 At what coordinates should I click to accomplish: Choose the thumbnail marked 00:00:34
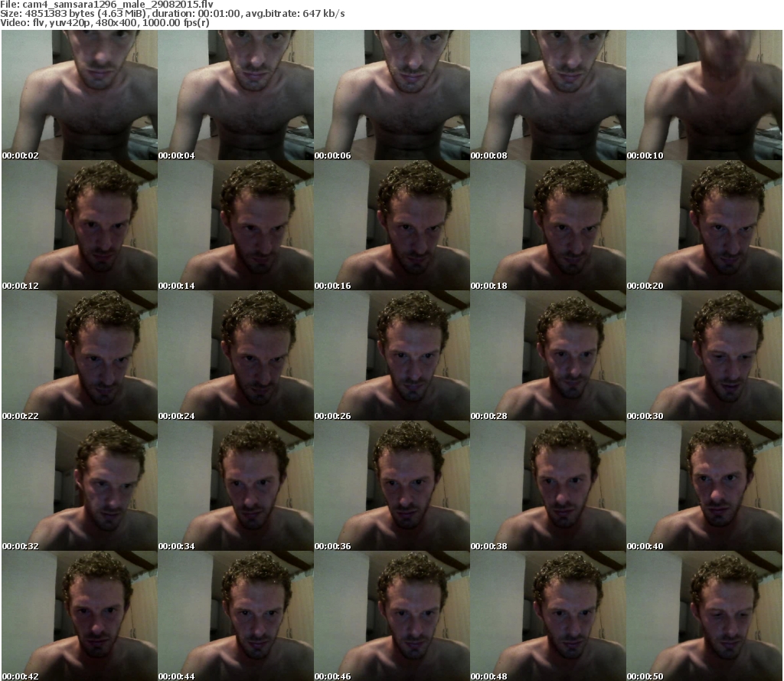tap(236, 486)
